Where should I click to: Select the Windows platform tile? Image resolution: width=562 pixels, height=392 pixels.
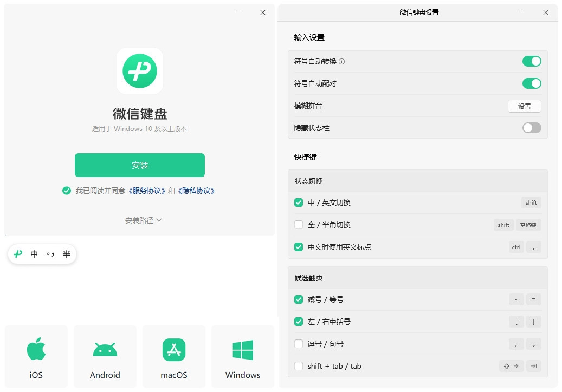[243, 356]
